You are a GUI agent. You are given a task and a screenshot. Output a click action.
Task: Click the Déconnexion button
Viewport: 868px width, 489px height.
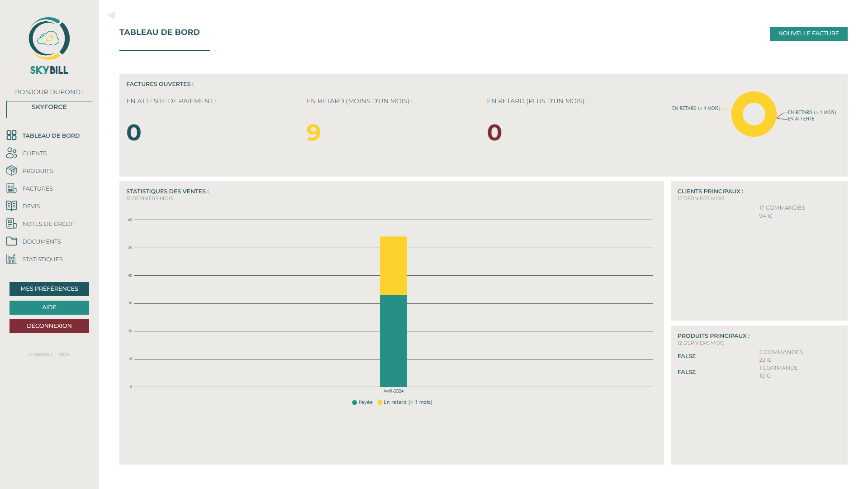[x=49, y=326]
